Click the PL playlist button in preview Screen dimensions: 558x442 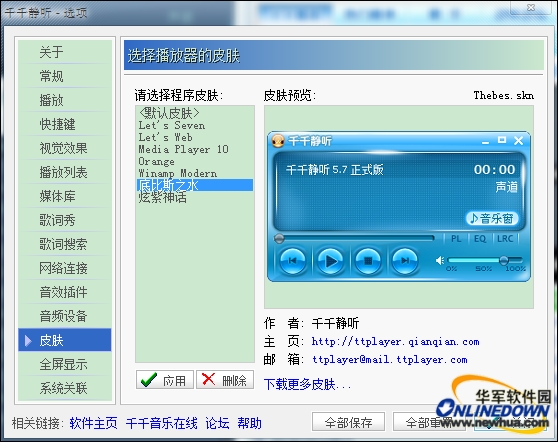[456, 238]
